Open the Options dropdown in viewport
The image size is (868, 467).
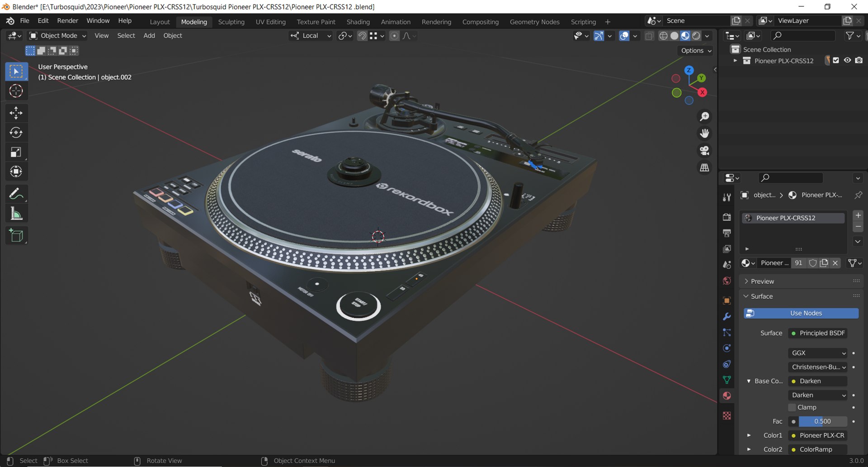coord(696,51)
